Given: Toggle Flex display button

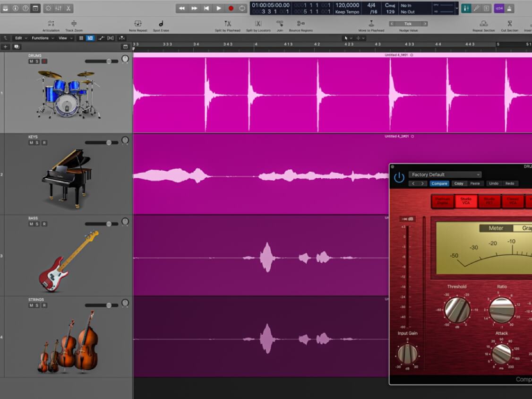Looking at the screenshot, I should tap(111, 38).
